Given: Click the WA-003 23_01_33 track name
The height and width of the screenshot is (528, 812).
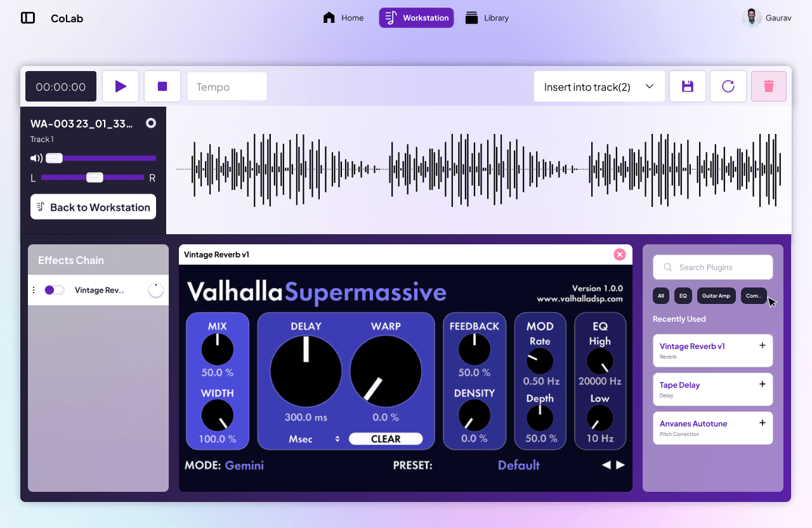Looking at the screenshot, I should tap(82, 124).
